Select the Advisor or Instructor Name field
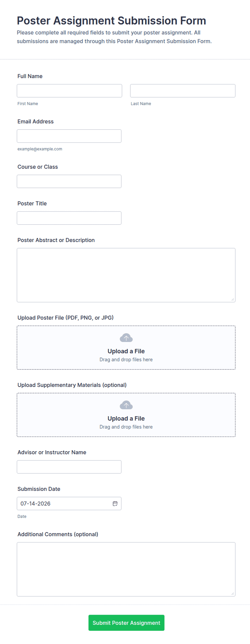 click(x=69, y=467)
